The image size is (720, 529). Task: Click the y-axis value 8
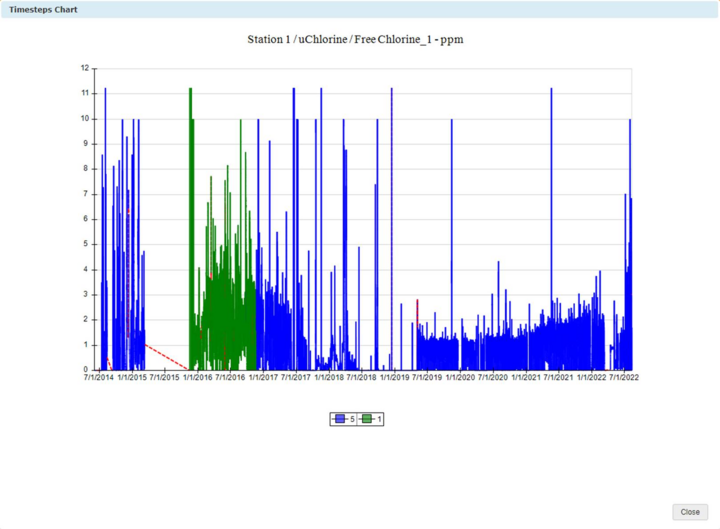coord(86,169)
